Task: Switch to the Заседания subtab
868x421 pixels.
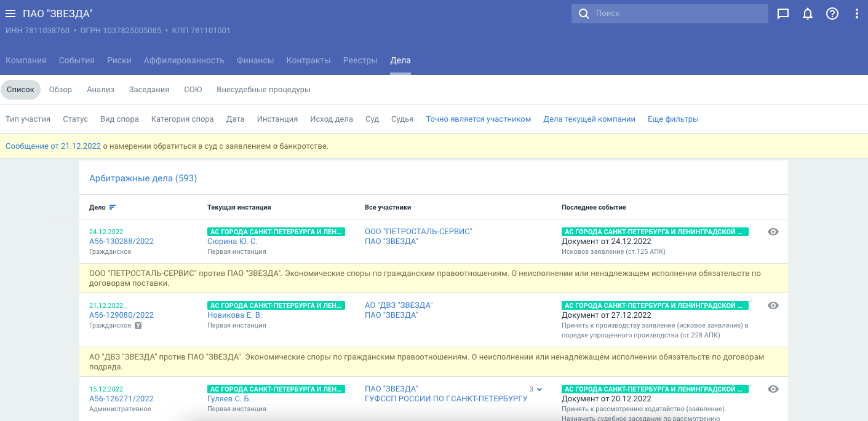Action: 149,90
